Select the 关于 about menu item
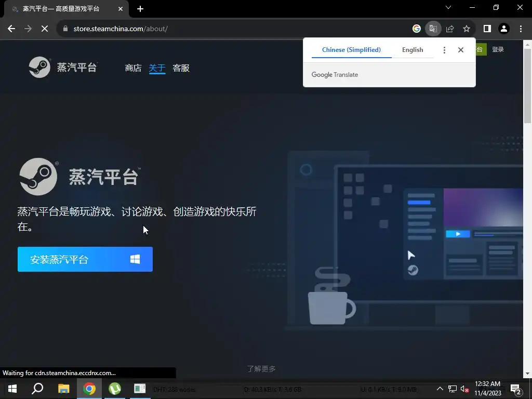This screenshot has height=399, width=532. point(157,68)
